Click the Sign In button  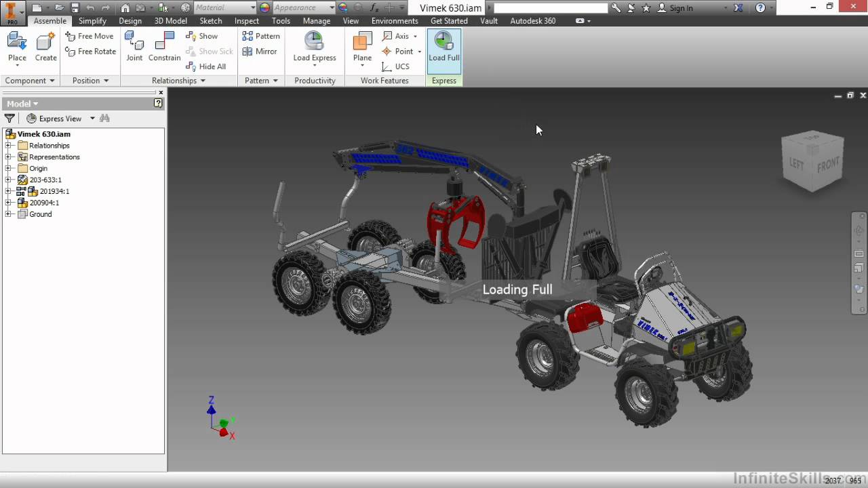point(675,8)
